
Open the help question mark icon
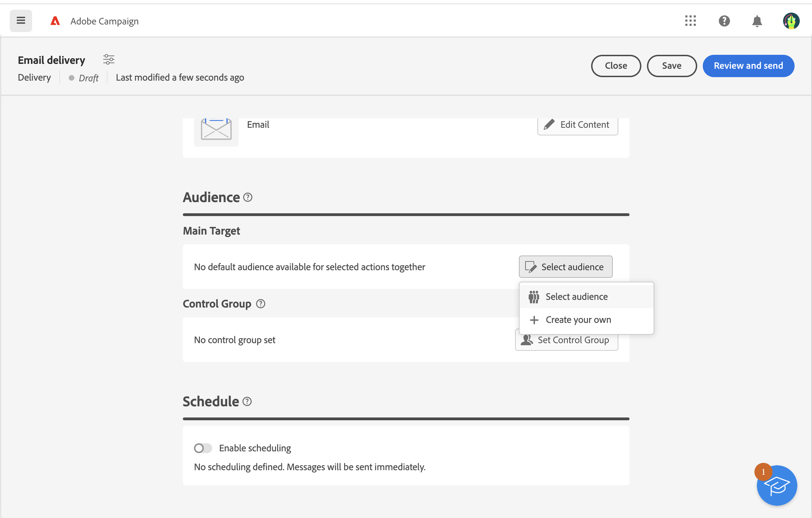pyautogui.click(x=724, y=21)
